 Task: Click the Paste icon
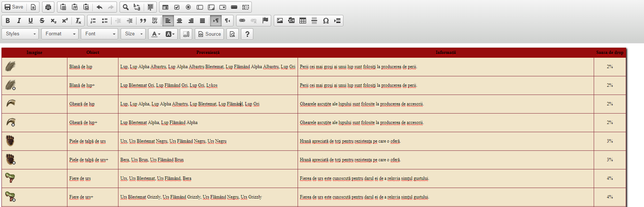[x=63, y=7]
